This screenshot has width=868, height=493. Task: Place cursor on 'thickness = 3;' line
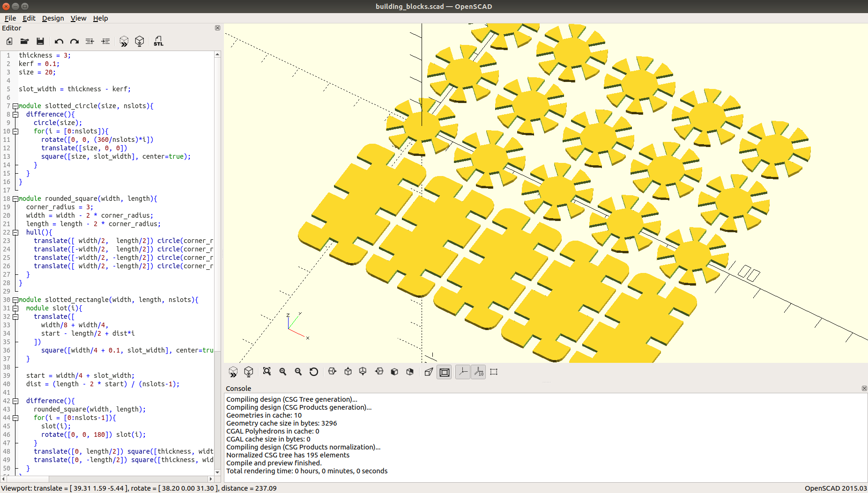click(x=45, y=55)
